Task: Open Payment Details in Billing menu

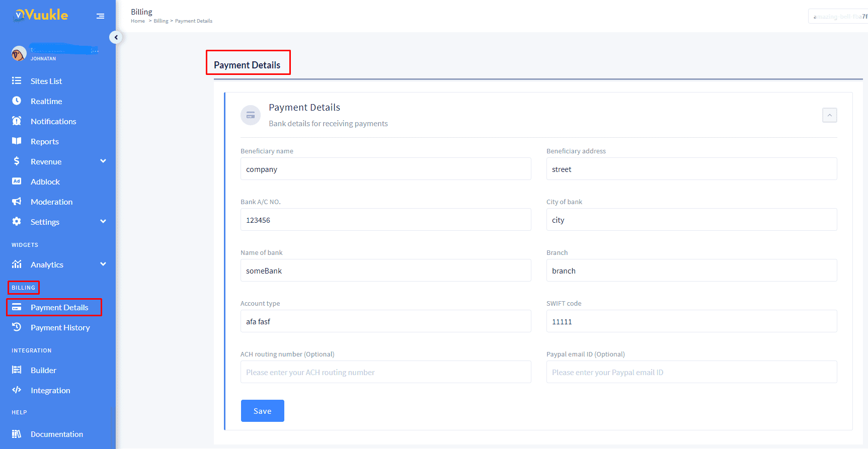Action: [59, 307]
